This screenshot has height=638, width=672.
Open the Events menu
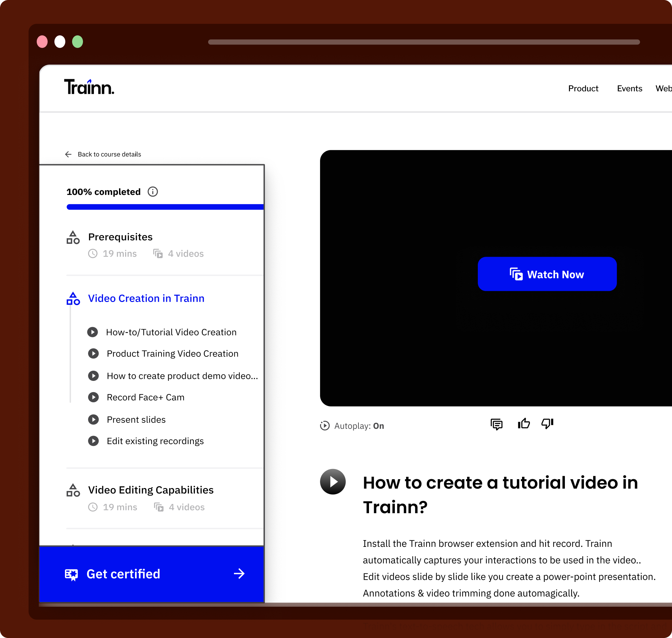click(629, 88)
